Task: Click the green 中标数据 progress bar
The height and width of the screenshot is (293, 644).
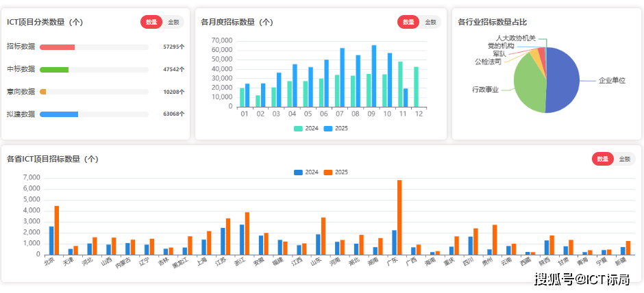Action: [x=54, y=70]
